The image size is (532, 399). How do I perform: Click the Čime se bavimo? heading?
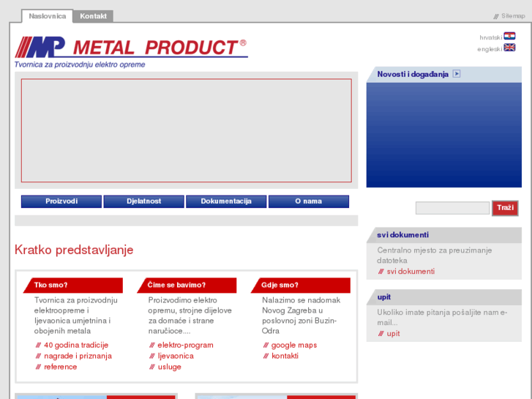click(x=176, y=285)
